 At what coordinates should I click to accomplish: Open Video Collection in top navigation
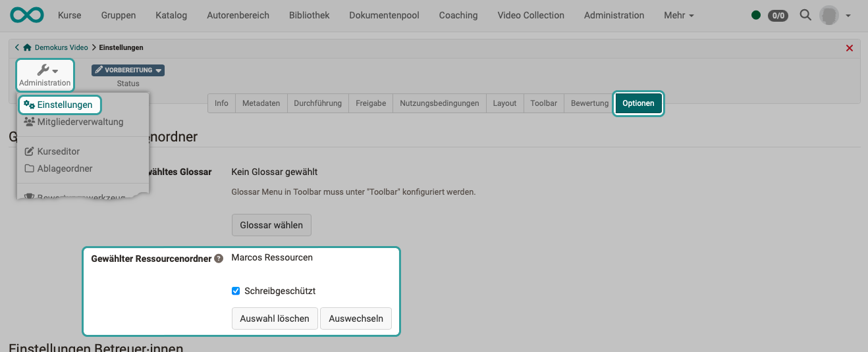pyautogui.click(x=531, y=15)
